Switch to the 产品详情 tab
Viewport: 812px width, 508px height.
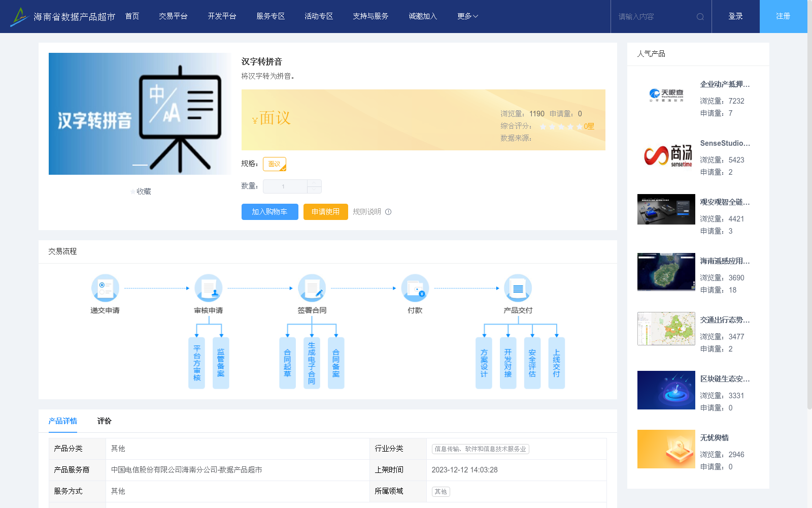click(63, 421)
